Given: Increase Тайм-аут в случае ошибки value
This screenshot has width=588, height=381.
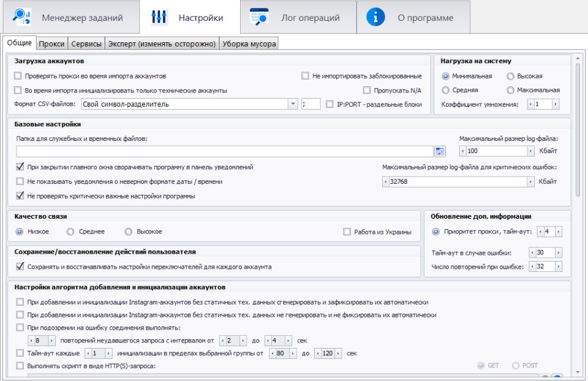Looking at the screenshot, I should 558,253.
